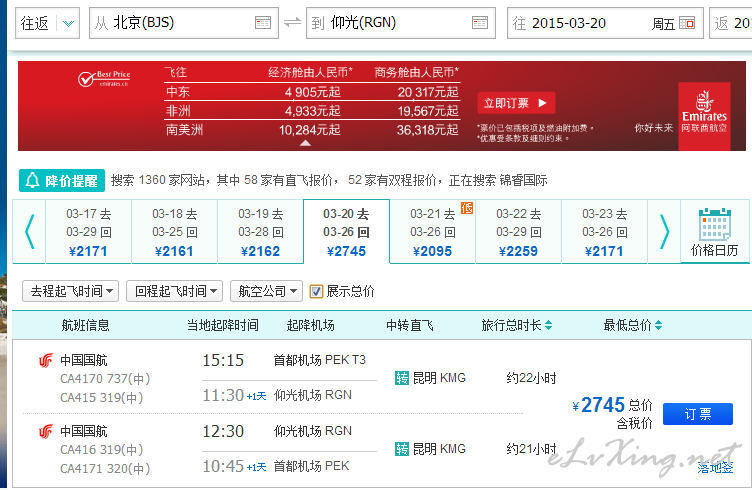Open city list icon in destination field

tap(480, 23)
